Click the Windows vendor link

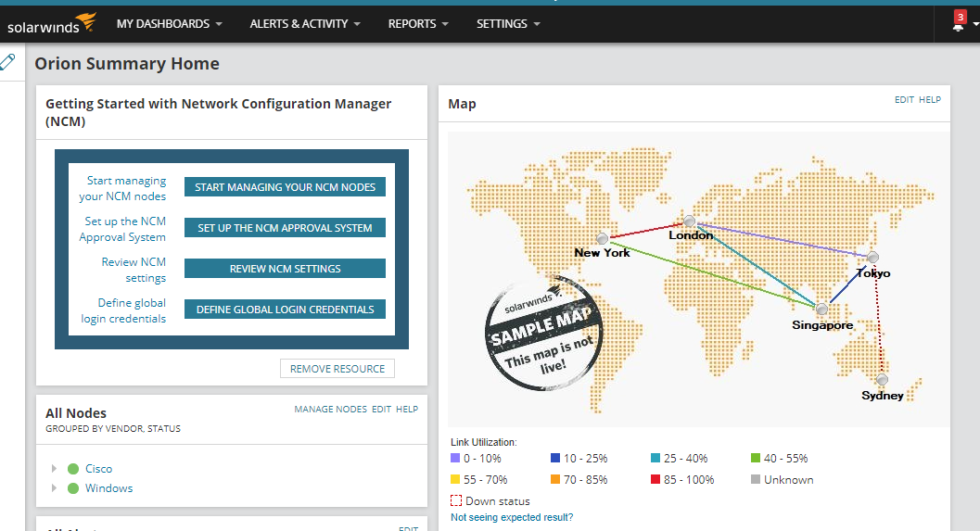tap(108, 487)
